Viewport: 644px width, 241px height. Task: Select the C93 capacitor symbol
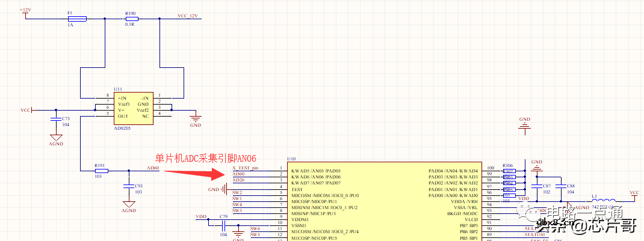click(128, 186)
